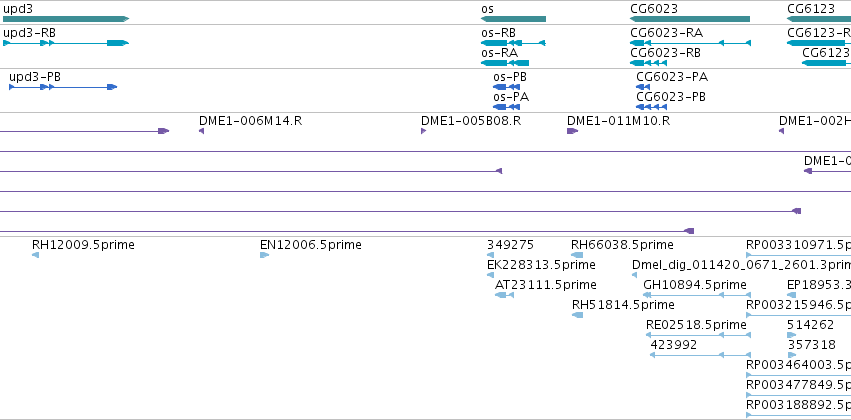Click the Dmel_dig_011420 feature marker

point(634,275)
